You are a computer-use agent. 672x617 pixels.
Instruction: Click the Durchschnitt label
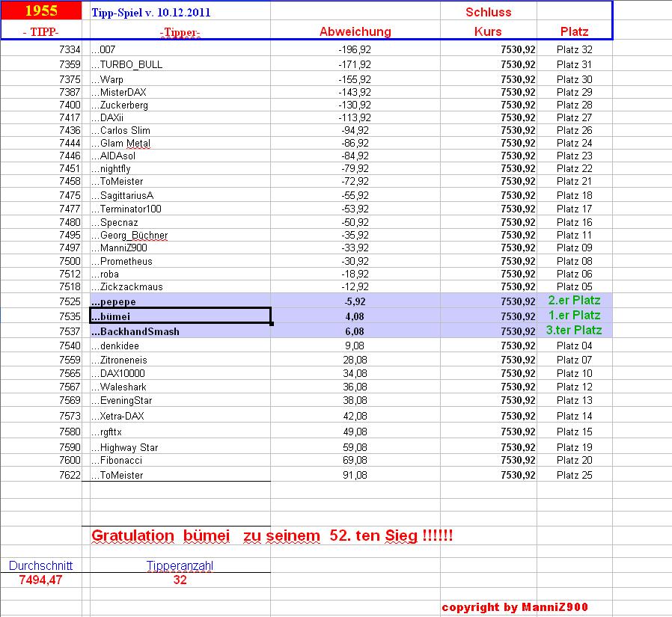40,565
